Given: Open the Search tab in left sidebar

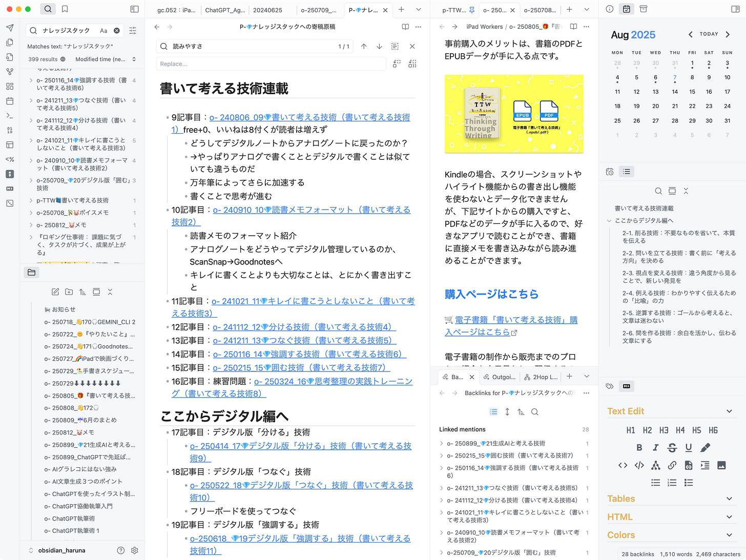Looking at the screenshot, I should pos(48,9).
